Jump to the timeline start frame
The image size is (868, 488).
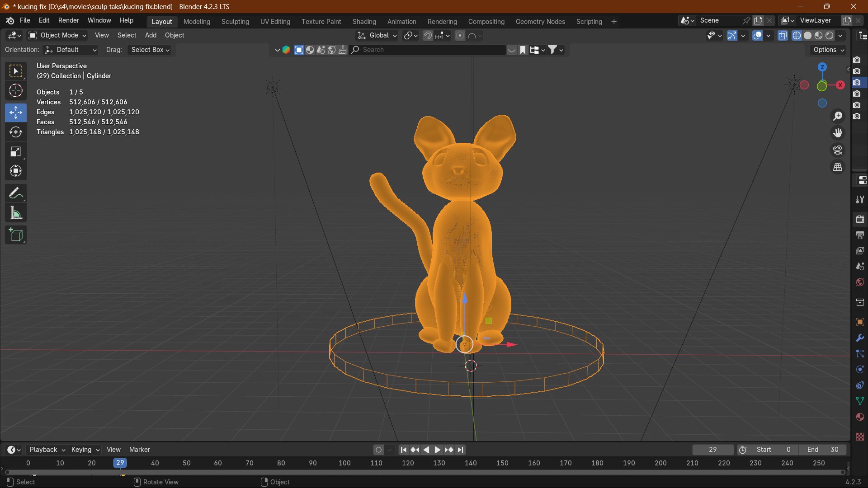[404, 450]
